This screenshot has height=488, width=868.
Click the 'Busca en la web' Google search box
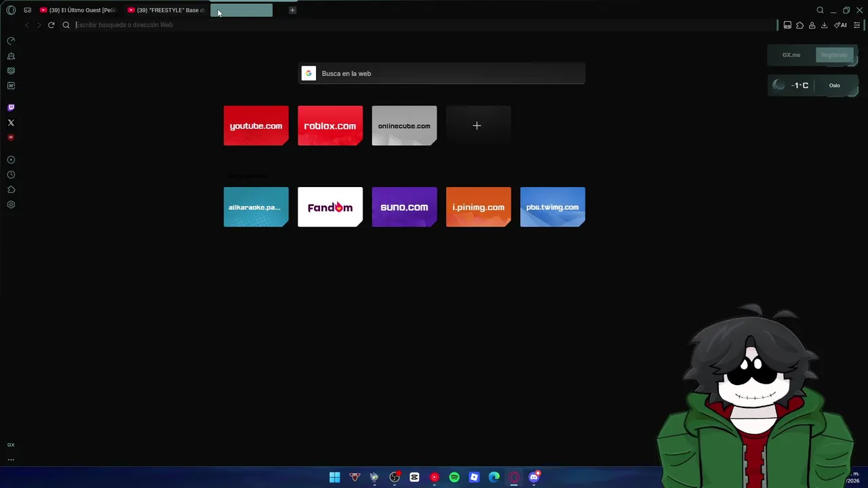442,73
